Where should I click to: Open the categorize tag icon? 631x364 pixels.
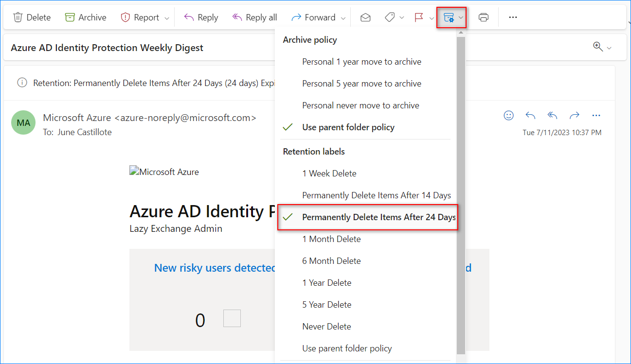[x=389, y=17]
